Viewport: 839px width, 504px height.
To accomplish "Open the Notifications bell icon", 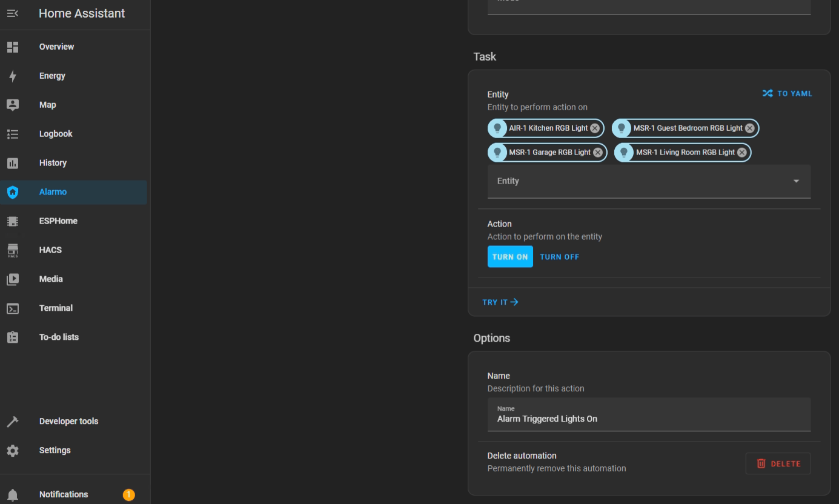I will pyautogui.click(x=13, y=495).
